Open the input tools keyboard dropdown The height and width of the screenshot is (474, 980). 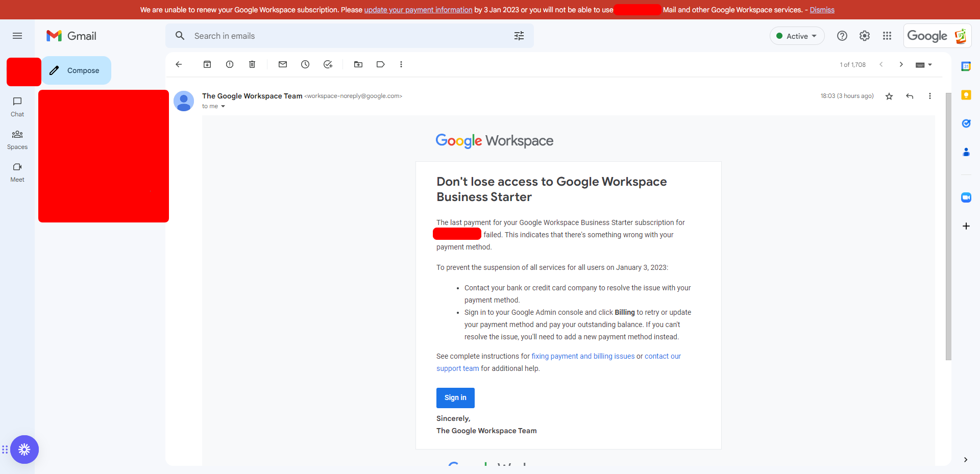click(924, 65)
